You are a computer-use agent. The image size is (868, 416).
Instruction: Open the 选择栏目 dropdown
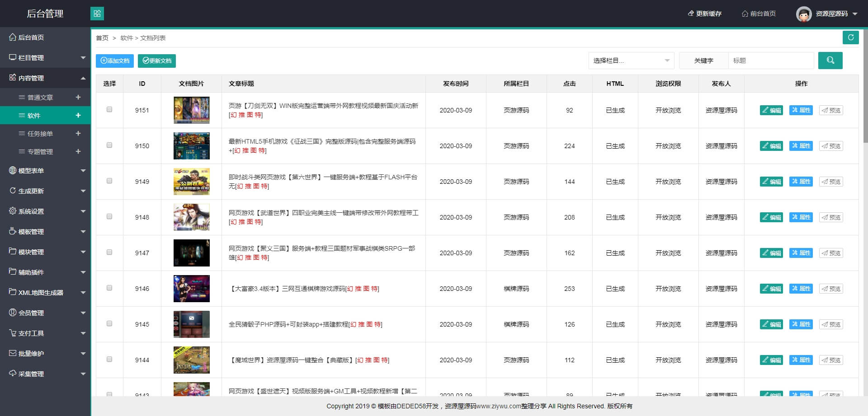point(631,61)
